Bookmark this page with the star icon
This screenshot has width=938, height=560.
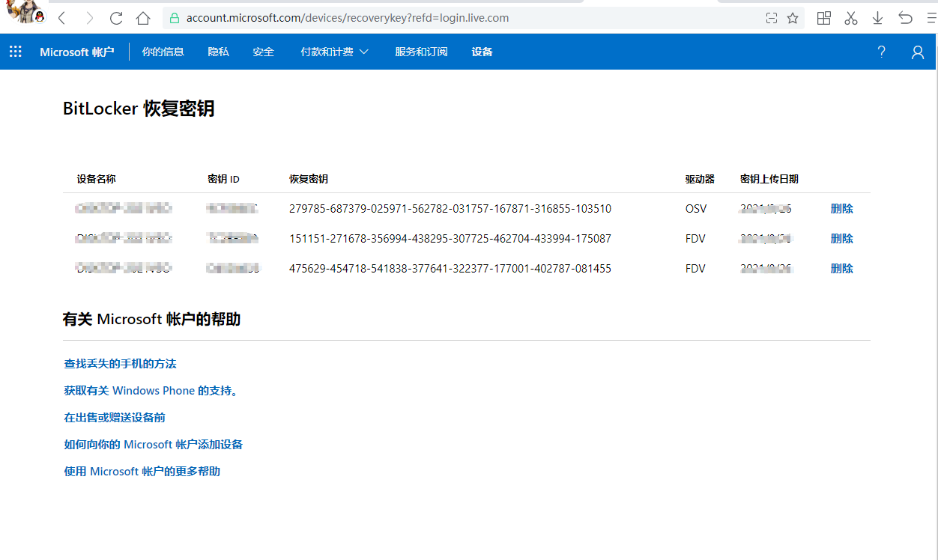coord(793,18)
